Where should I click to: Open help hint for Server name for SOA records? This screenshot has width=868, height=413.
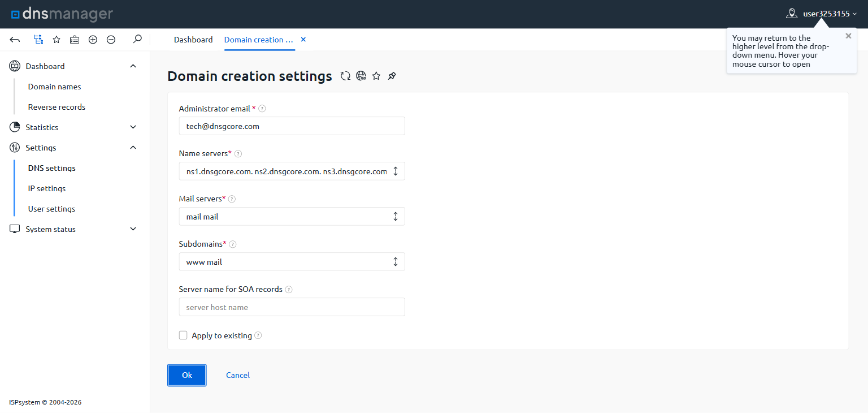(x=289, y=290)
